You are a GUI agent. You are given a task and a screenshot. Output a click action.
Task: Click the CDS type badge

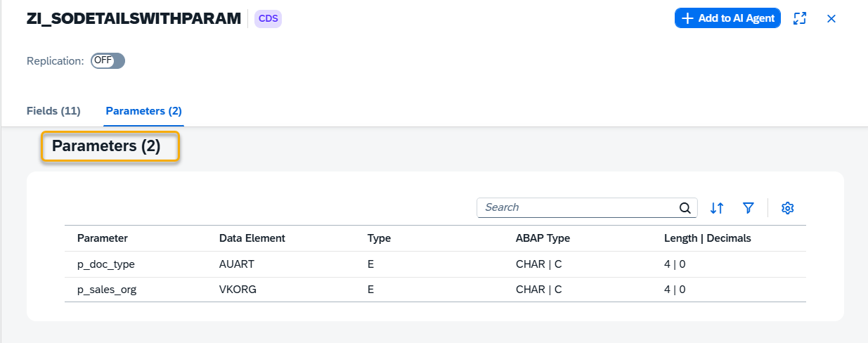tap(268, 19)
